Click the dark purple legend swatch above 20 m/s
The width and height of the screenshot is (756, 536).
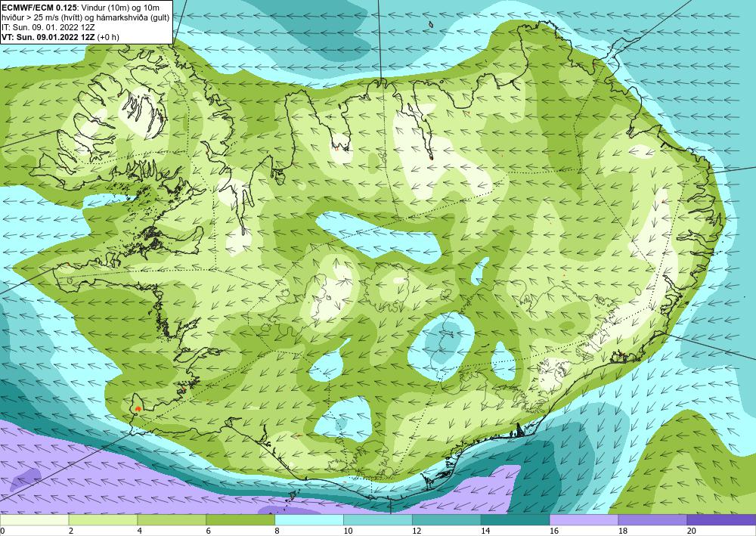point(721,520)
